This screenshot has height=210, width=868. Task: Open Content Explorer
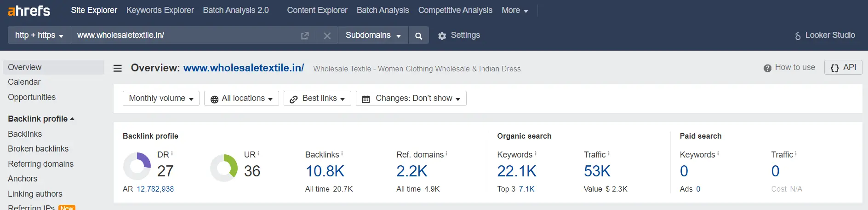point(317,10)
